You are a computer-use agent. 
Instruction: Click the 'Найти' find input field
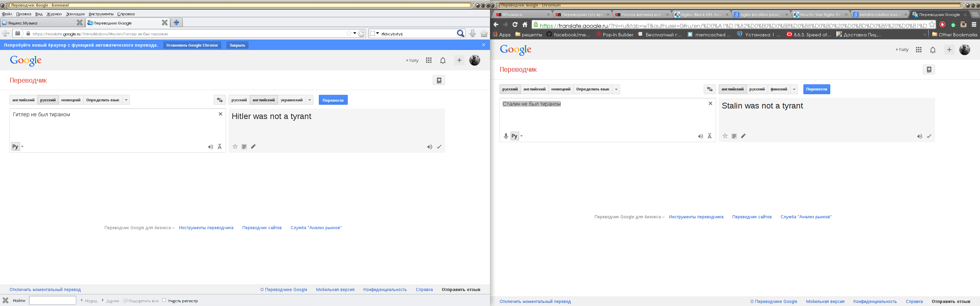click(x=52, y=300)
